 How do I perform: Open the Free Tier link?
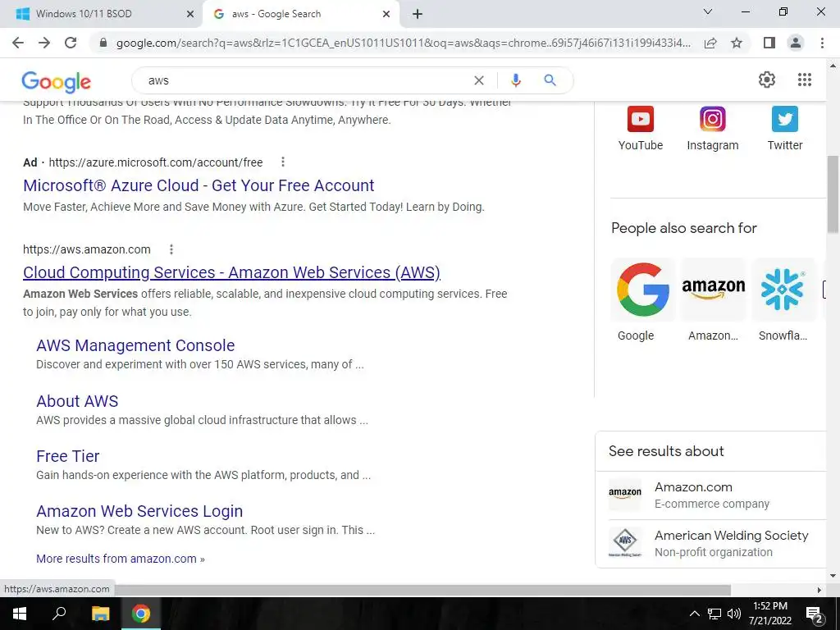[68, 456]
